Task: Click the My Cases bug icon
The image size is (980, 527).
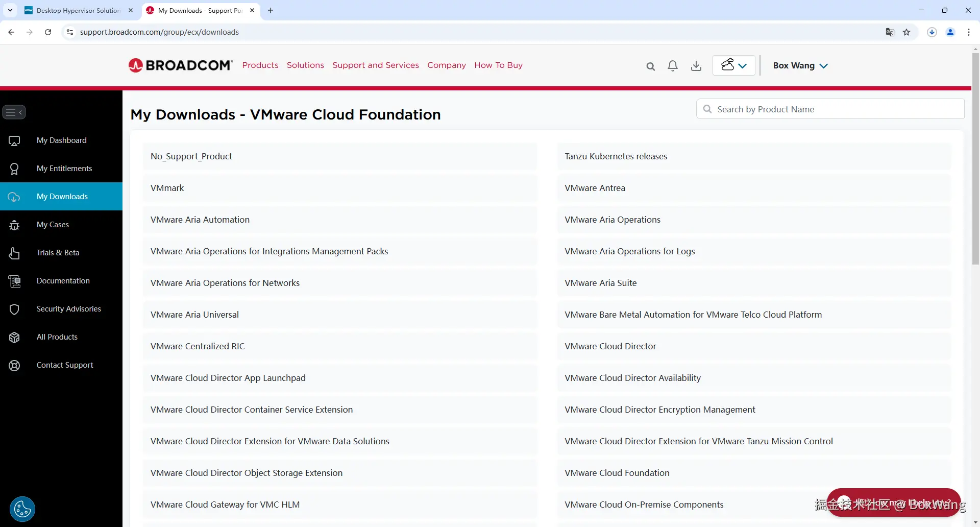Action: [x=14, y=225]
